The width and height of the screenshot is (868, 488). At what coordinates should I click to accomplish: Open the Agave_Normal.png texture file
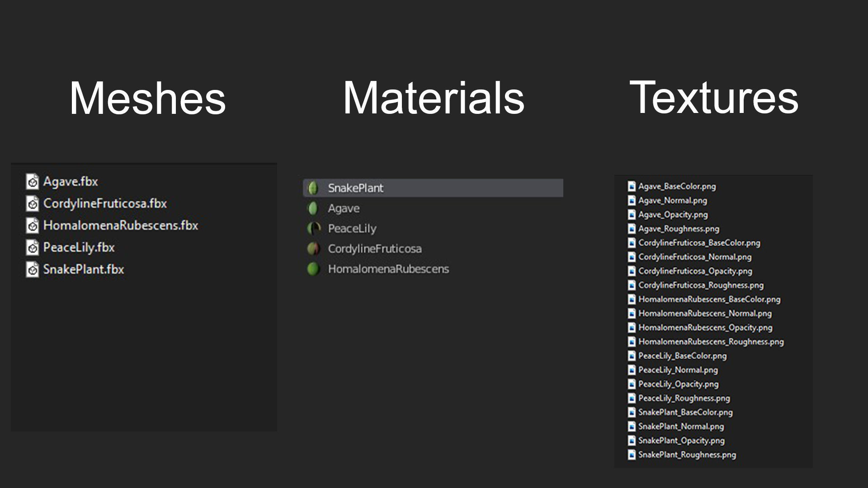pos(672,201)
